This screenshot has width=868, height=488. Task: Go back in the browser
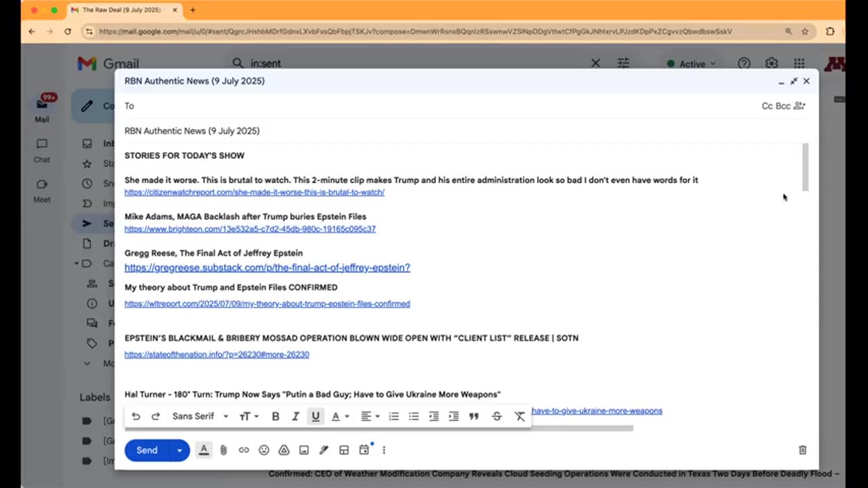point(32,31)
